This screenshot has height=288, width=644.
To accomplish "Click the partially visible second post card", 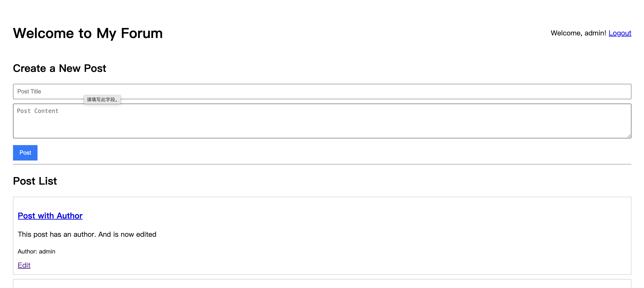I will (x=322, y=284).
